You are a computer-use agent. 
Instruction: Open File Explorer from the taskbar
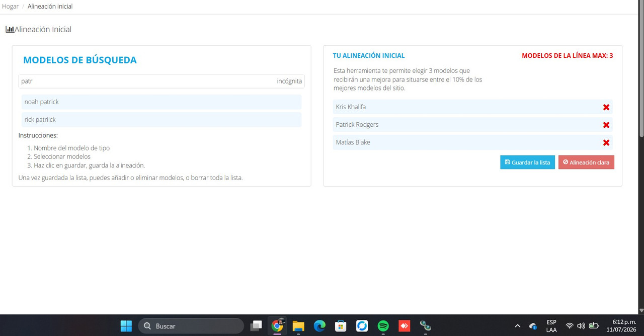(x=298, y=326)
